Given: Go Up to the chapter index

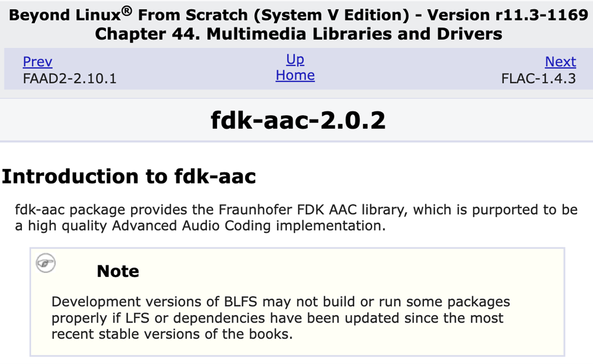Looking at the screenshot, I should pos(295,60).
